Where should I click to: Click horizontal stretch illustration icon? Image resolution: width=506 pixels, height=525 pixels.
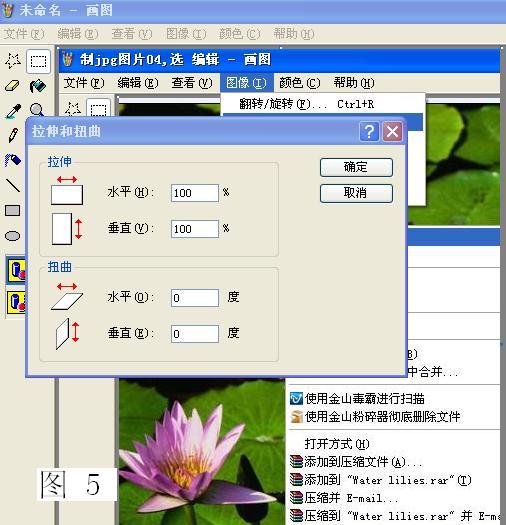coord(67,190)
